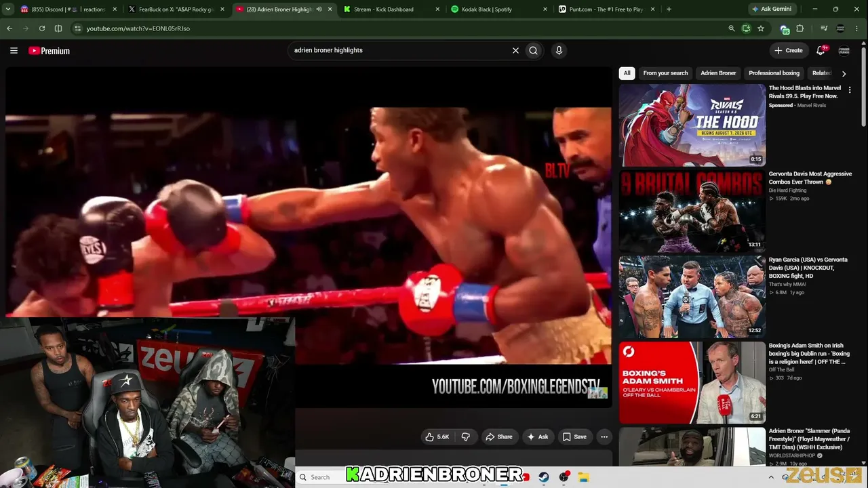The image size is (868, 488).
Task: Open Adrien Broner Slammer video thumbnail
Action: pos(692,447)
